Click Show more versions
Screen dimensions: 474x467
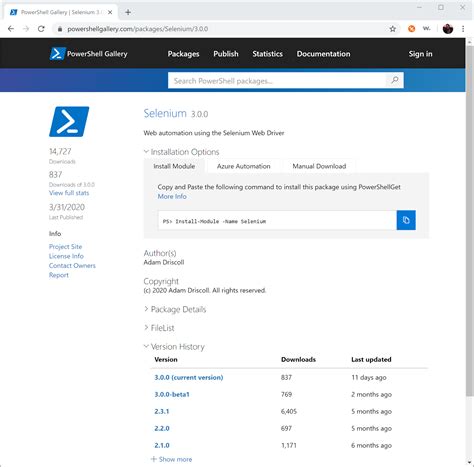(171, 459)
